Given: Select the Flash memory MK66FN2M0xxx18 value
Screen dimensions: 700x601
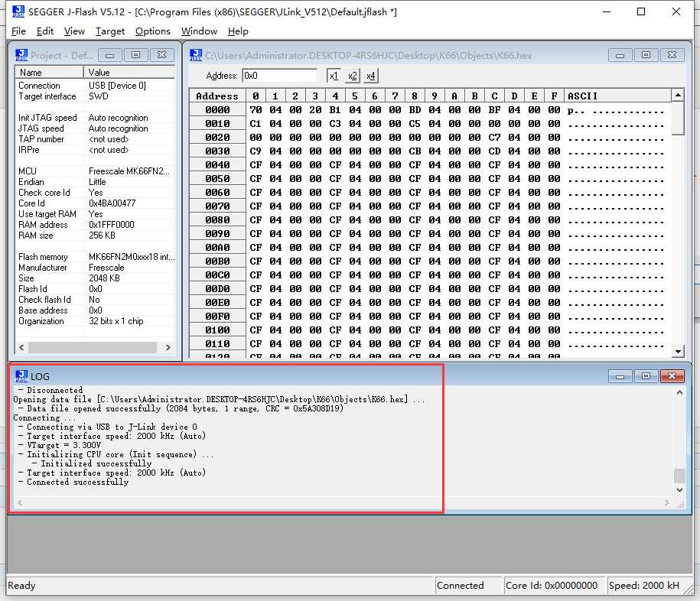Looking at the screenshot, I should pos(132,257).
